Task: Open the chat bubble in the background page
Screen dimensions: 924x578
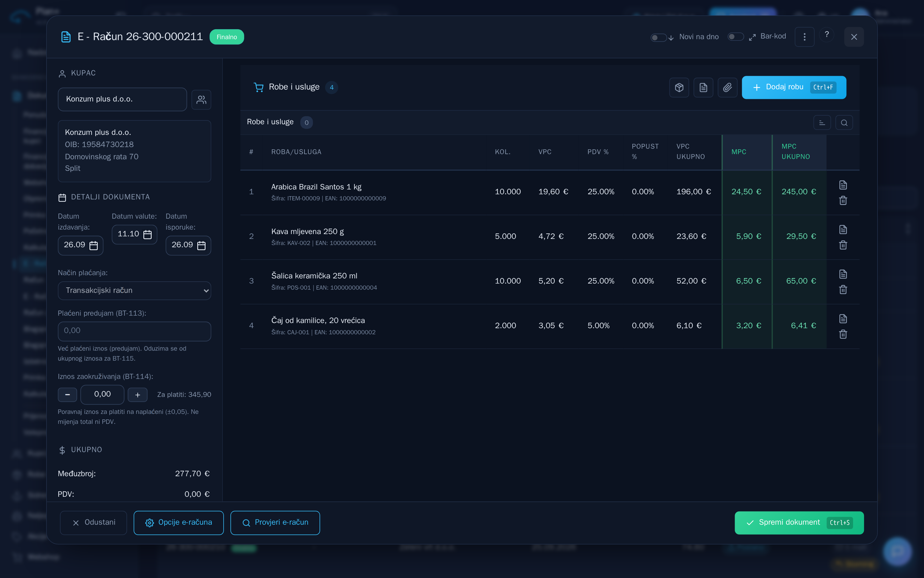Action: (897, 551)
